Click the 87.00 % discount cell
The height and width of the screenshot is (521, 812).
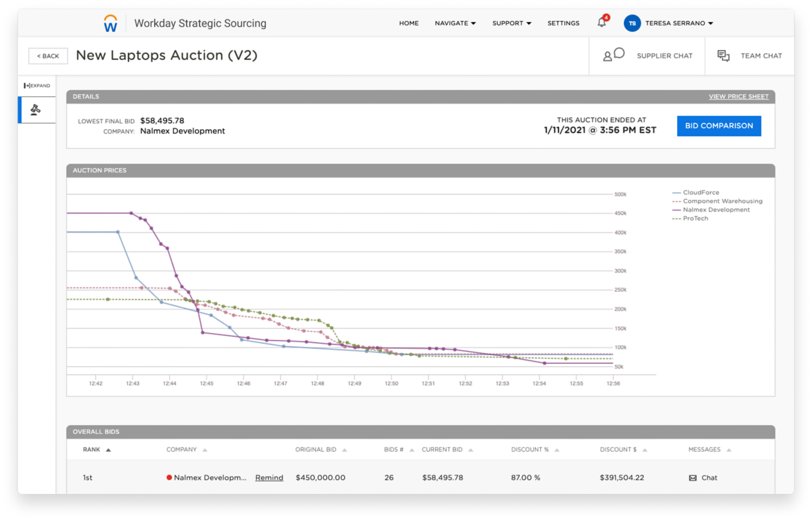[x=526, y=478]
